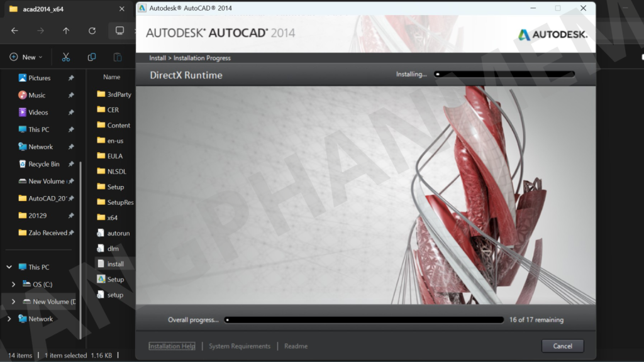
Task: Cancel the AutoCAD installation
Action: [x=562, y=346]
